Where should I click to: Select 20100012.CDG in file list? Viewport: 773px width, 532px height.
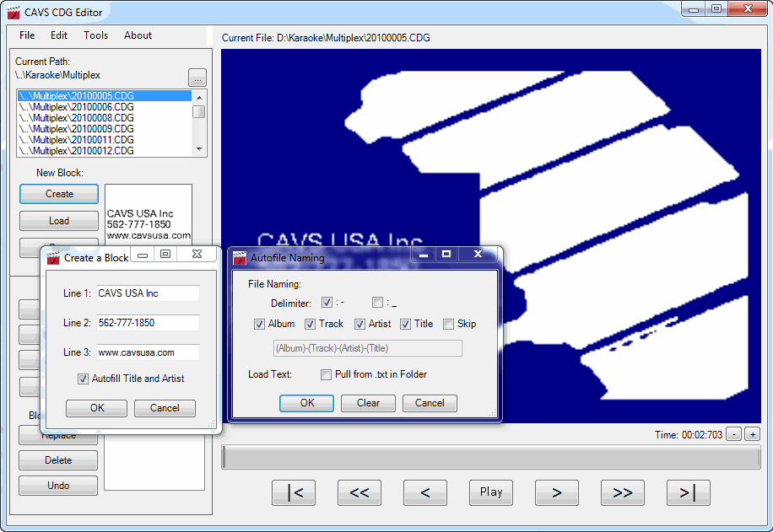[105, 151]
